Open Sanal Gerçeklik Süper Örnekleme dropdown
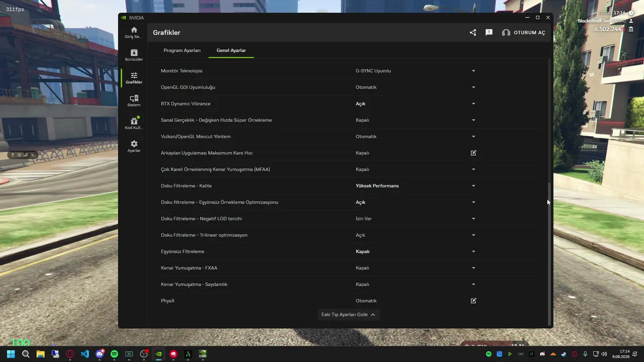This screenshot has height=362, width=644. (x=473, y=120)
